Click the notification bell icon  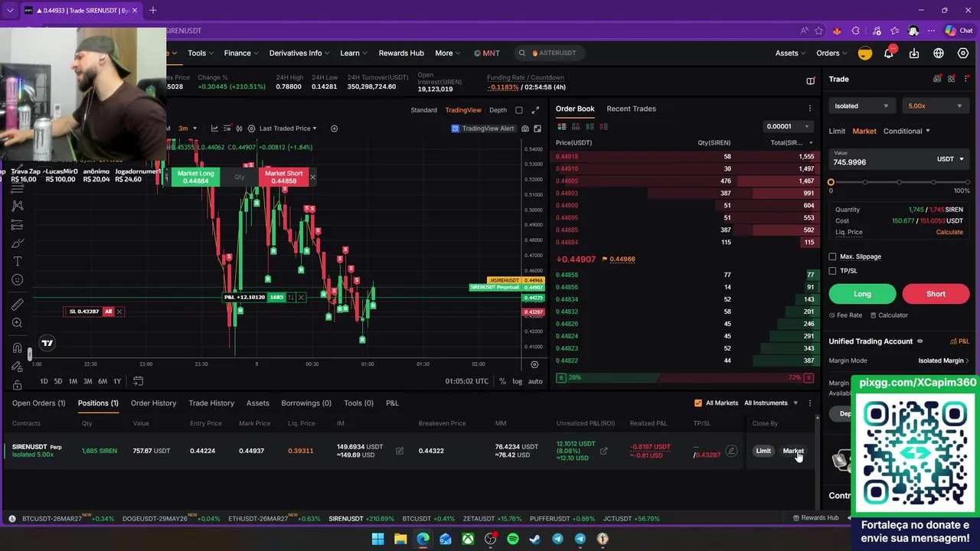pos(889,53)
